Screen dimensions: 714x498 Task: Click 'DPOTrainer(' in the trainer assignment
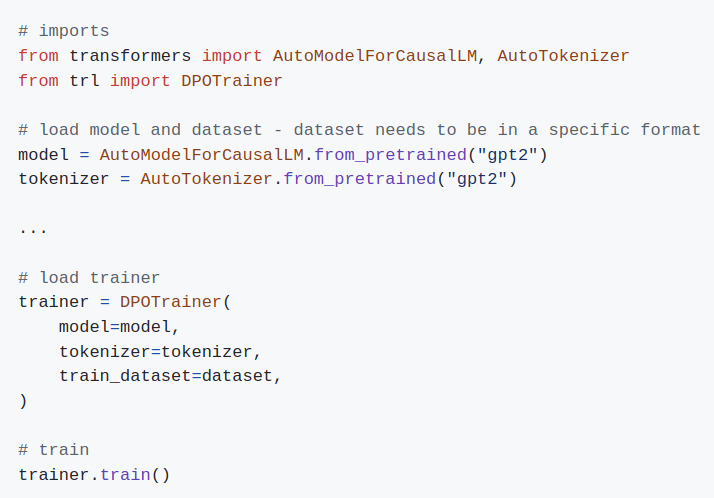(x=176, y=302)
